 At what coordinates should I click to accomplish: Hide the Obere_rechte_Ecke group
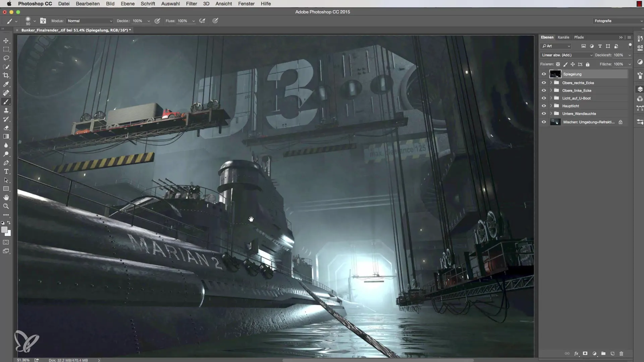(544, 83)
